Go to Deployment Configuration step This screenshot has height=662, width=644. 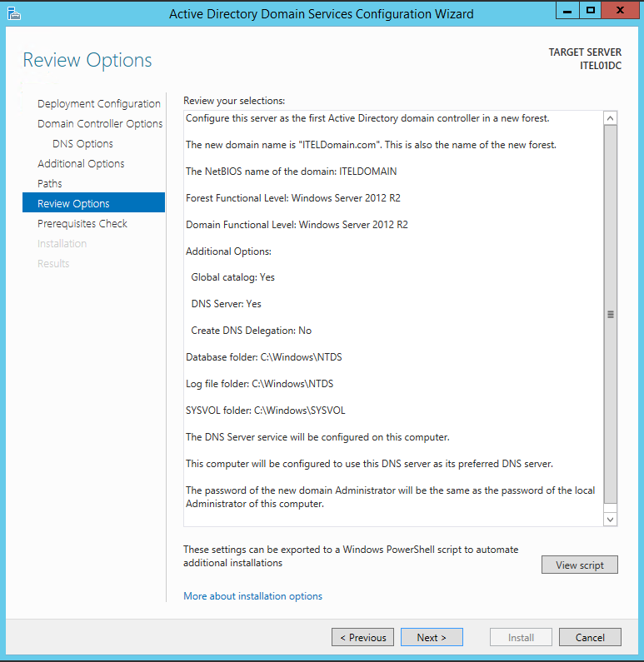click(99, 104)
